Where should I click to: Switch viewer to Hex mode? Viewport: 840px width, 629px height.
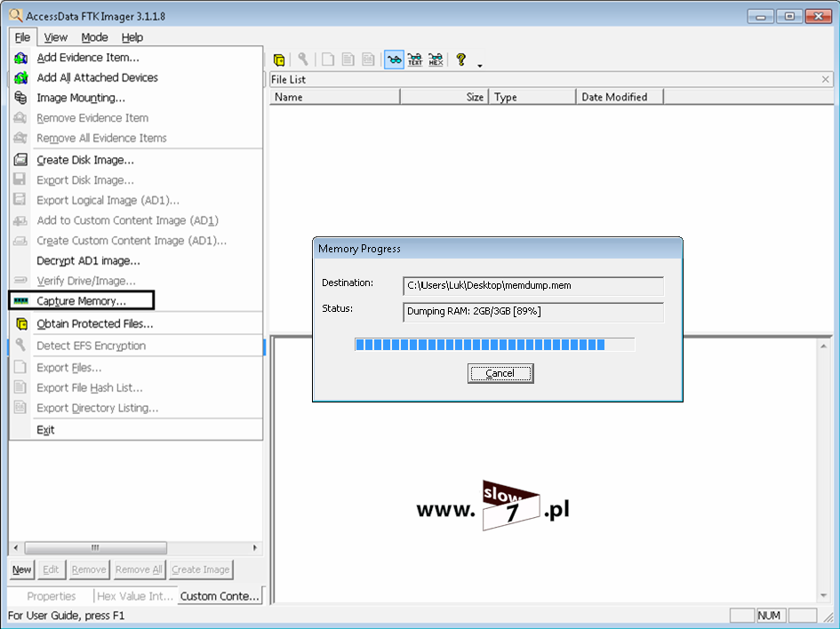click(436, 60)
